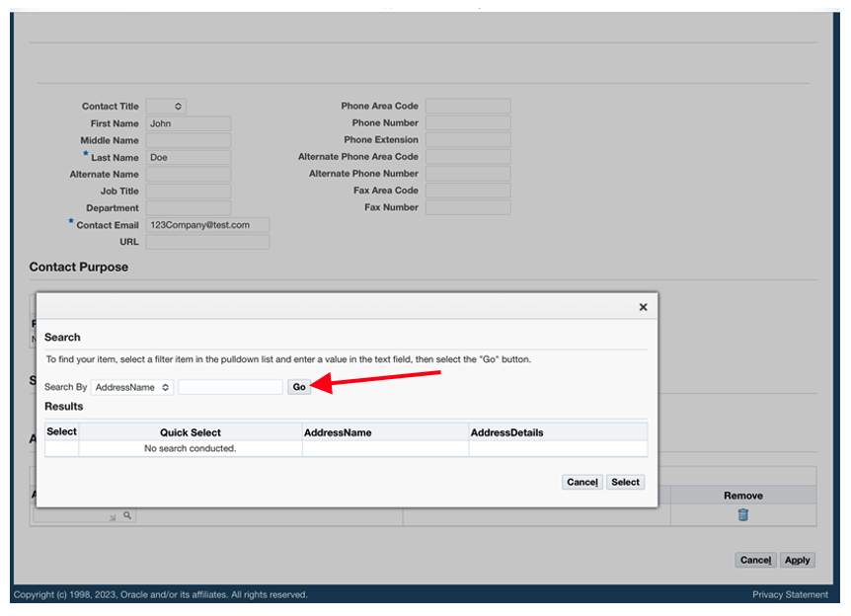Click the Alternate Phone Number field

[468, 173]
